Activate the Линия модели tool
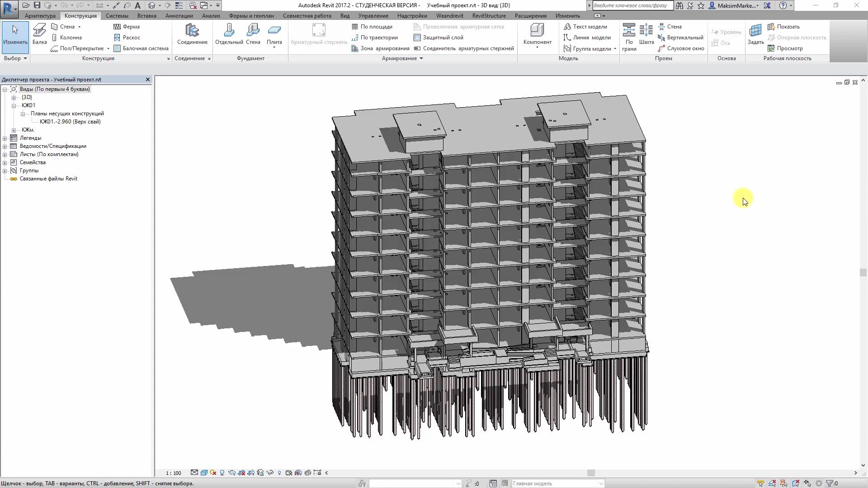The image size is (868, 488). [587, 38]
